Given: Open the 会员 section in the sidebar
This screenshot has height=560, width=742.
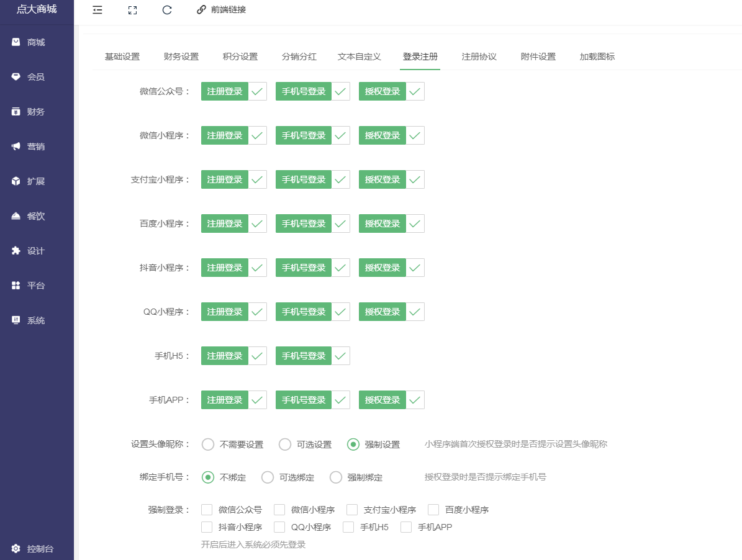Looking at the screenshot, I should tap(37, 76).
